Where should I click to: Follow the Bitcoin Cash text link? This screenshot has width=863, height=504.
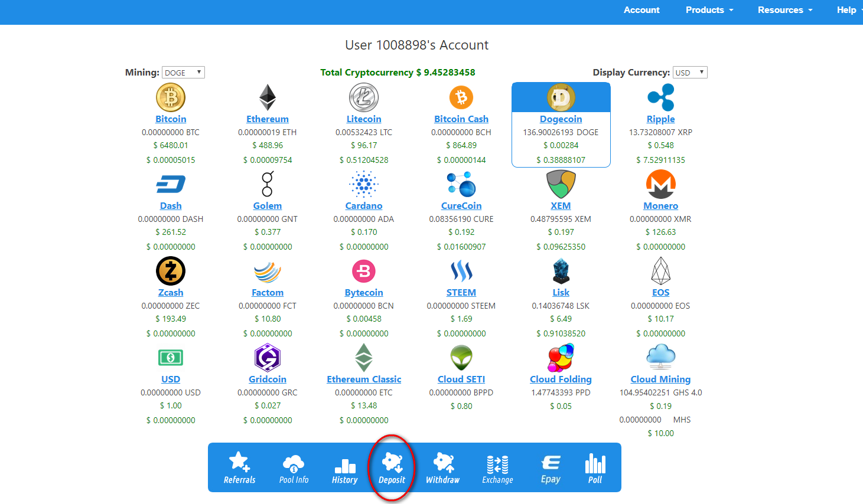pos(461,119)
